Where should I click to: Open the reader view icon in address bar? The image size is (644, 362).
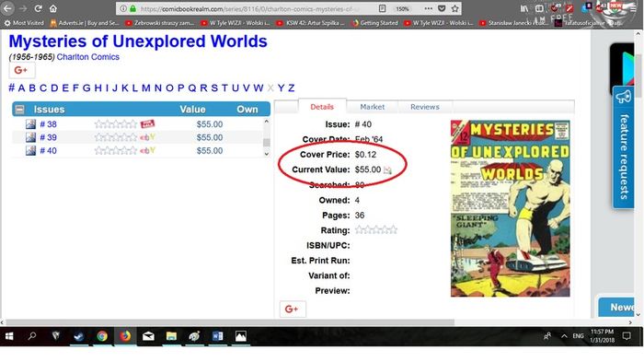click(x=382, y=8)
